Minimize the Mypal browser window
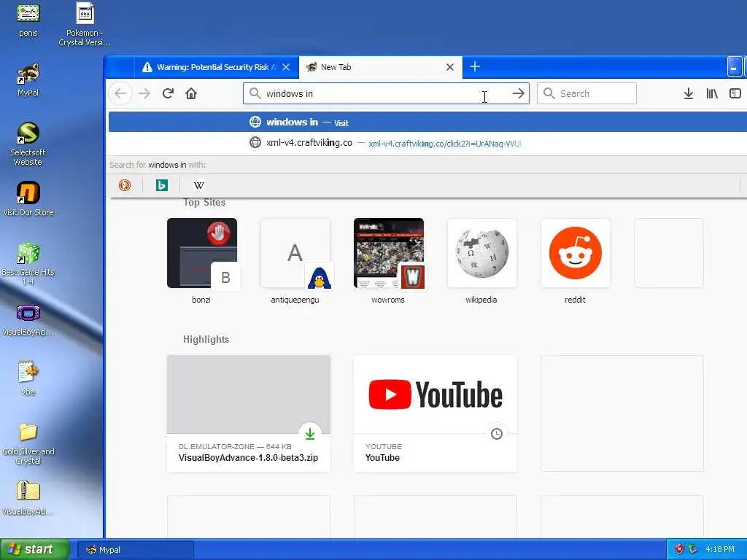Viewport: 747px width, 560px height. tap(734, 66)
